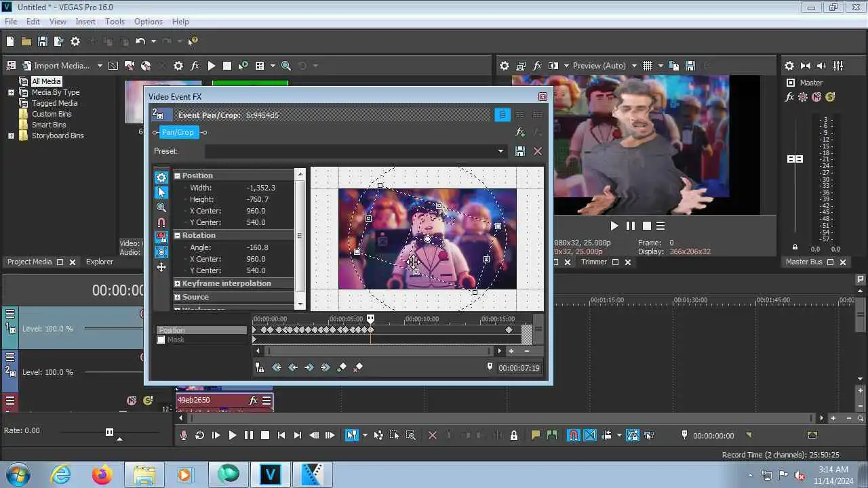Toggle Lock Aspect Ratio in Pan/Crop
Viewport: 868px width, 488px height.
161,237
